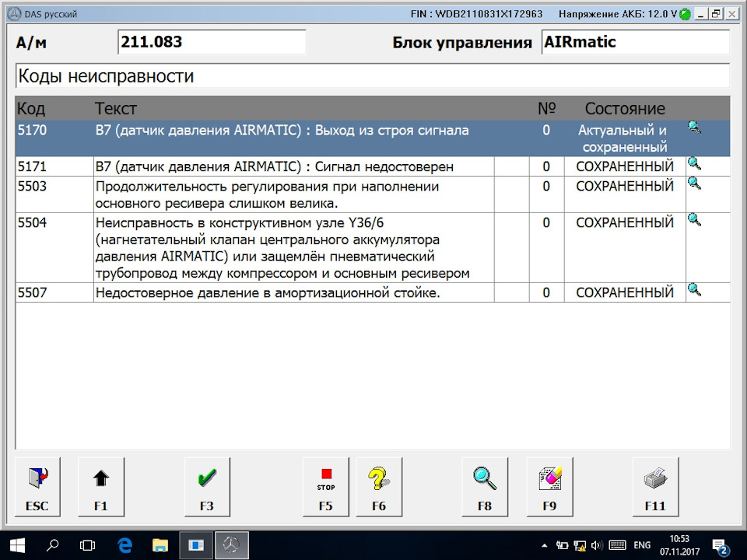Select fault code row 5507

coord(373,292)
